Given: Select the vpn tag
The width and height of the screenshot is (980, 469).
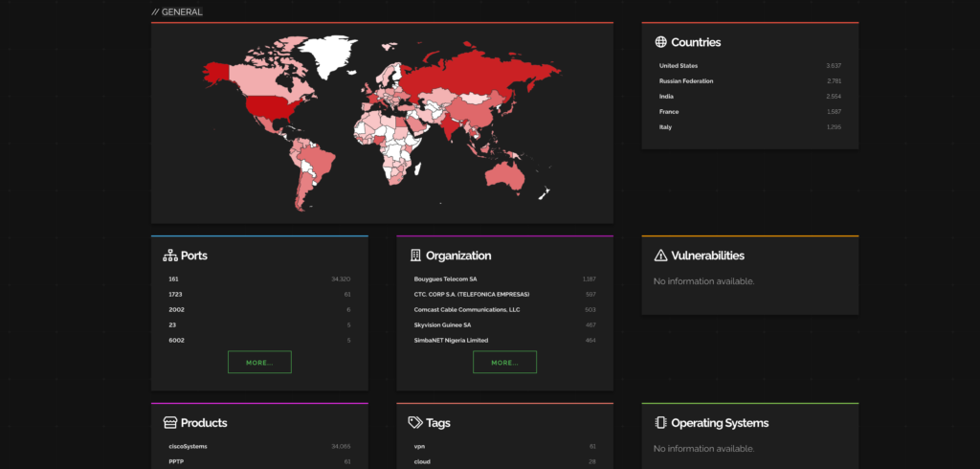Looking at the screenshot, I should point(419,446).
